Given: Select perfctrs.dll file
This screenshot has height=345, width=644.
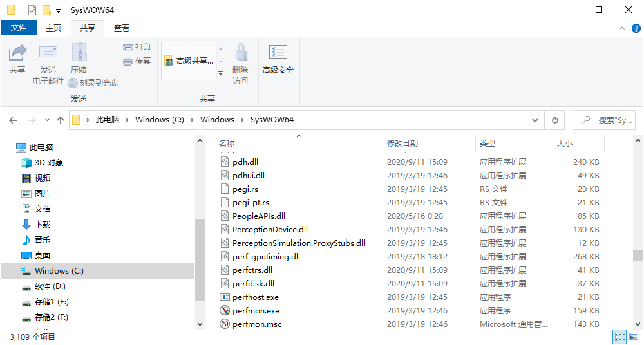Looking at the screenshot, I should point(252,270).
